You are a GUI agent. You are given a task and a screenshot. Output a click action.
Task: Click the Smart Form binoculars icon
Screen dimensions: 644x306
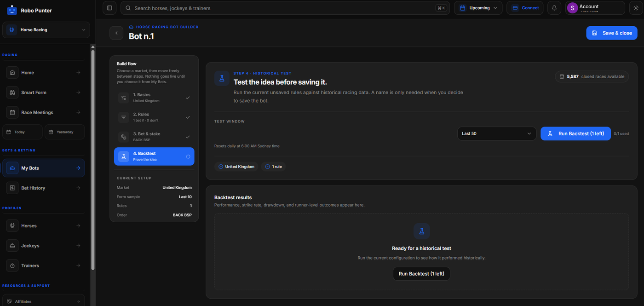12,92
